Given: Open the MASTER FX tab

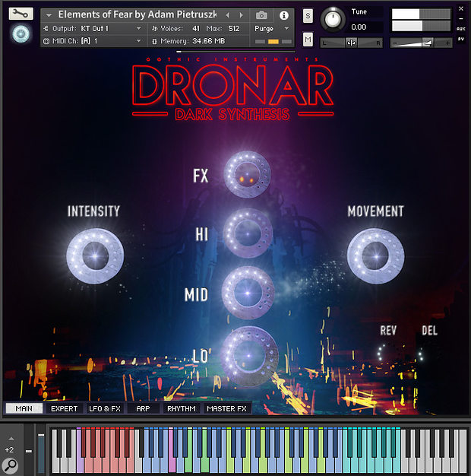Looking at the screenshot, I should click(227, 408).
